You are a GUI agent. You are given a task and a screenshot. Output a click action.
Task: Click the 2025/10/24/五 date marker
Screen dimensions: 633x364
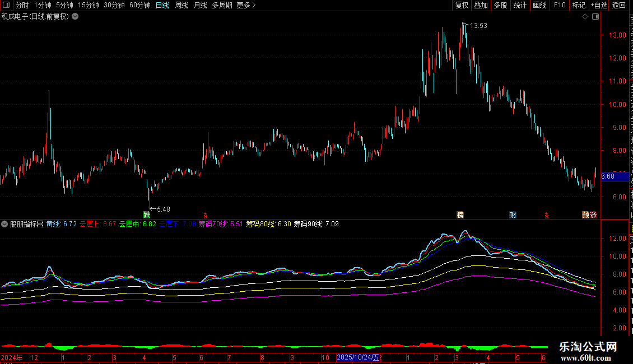[358, 357]
